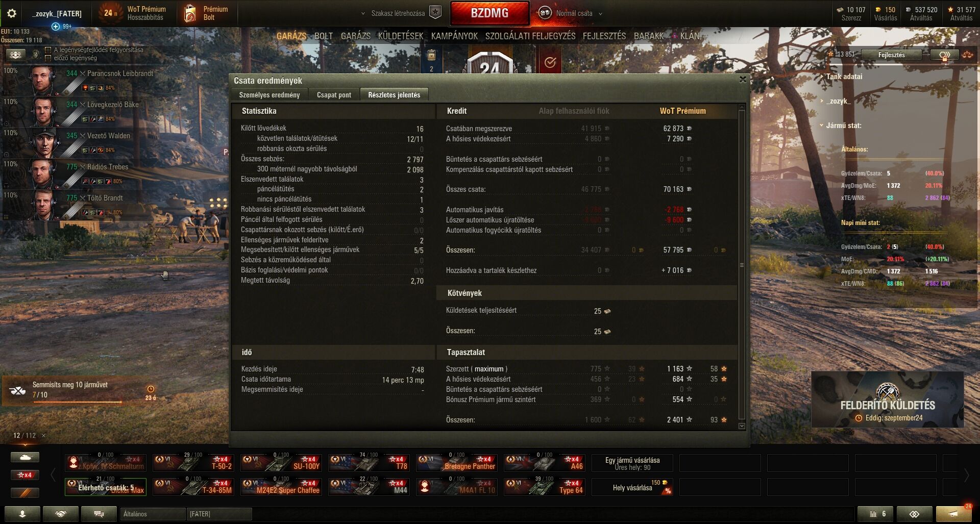Click the platoon creation star badge
The image size is (980, 524).
(x=435, y=13)
